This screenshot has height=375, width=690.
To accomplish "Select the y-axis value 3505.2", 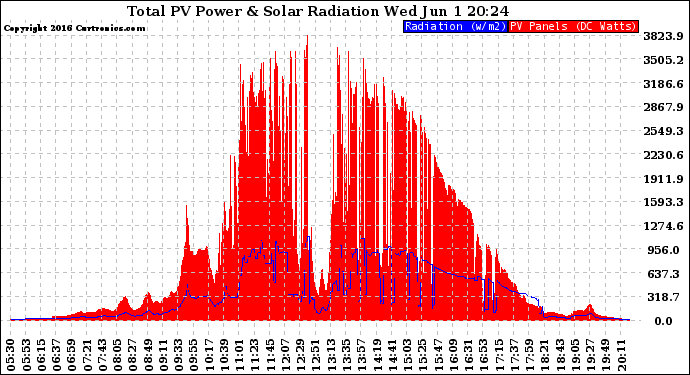I will [663, 60].
